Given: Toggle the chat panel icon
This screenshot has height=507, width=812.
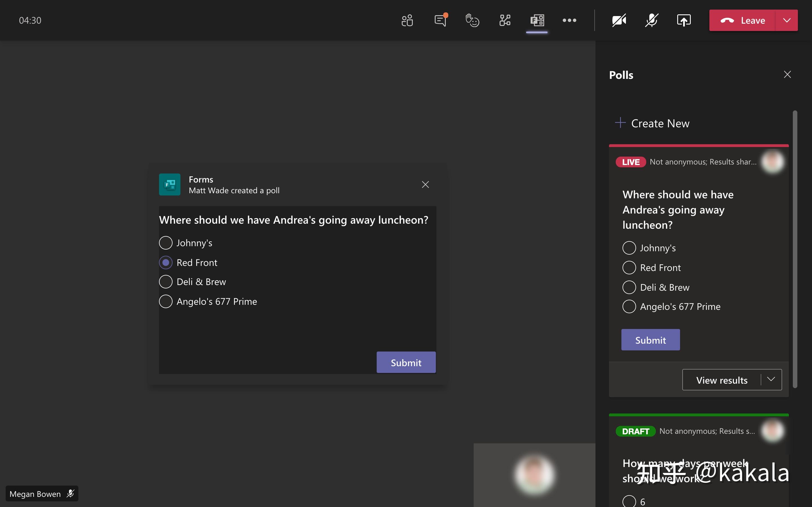Looking at the screenshot, I should 440,20.
